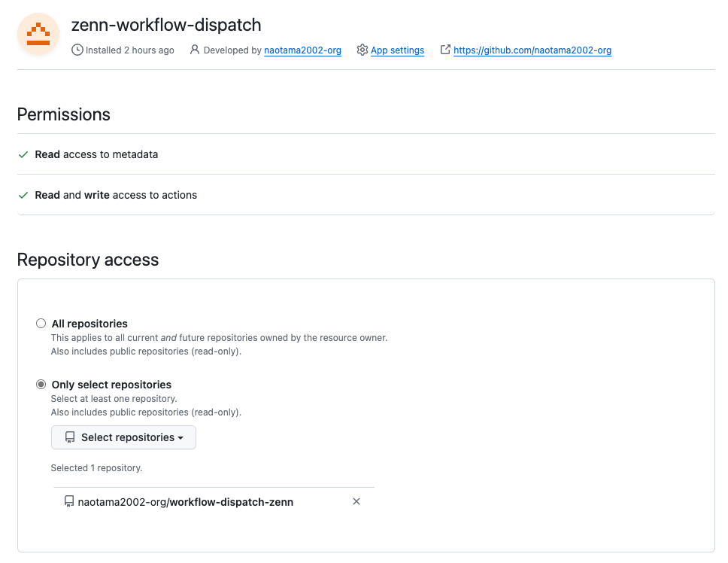Click the Selected 1 repository text
728x563 pixels.
tap(96, 467)
